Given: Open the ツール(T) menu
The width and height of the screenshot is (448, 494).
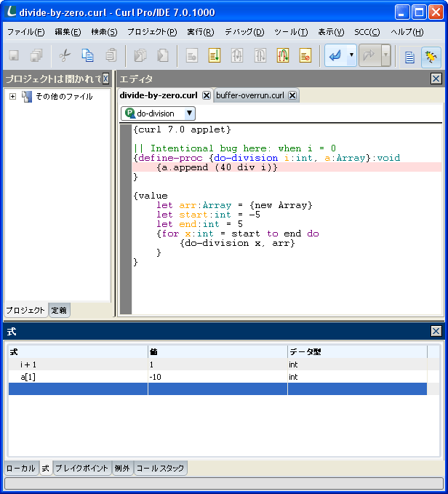Looking at the screenshot, I should (291, 32).
